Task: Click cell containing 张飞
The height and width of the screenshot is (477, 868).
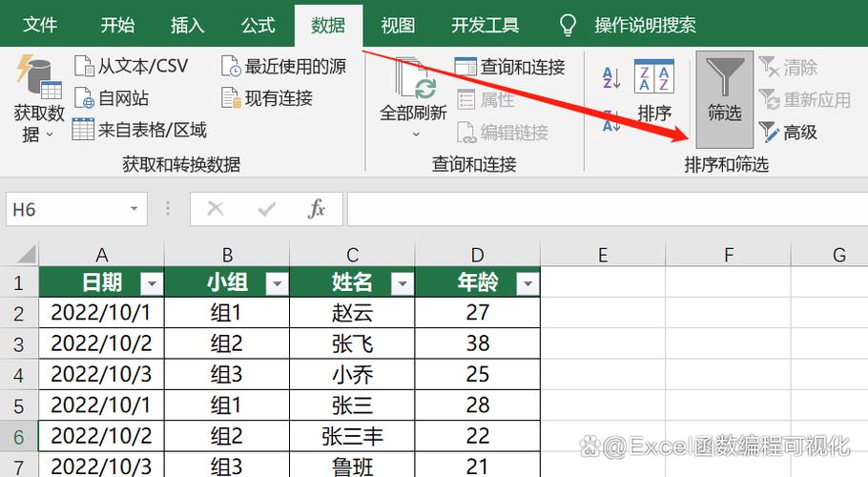Action: [352, 343]
